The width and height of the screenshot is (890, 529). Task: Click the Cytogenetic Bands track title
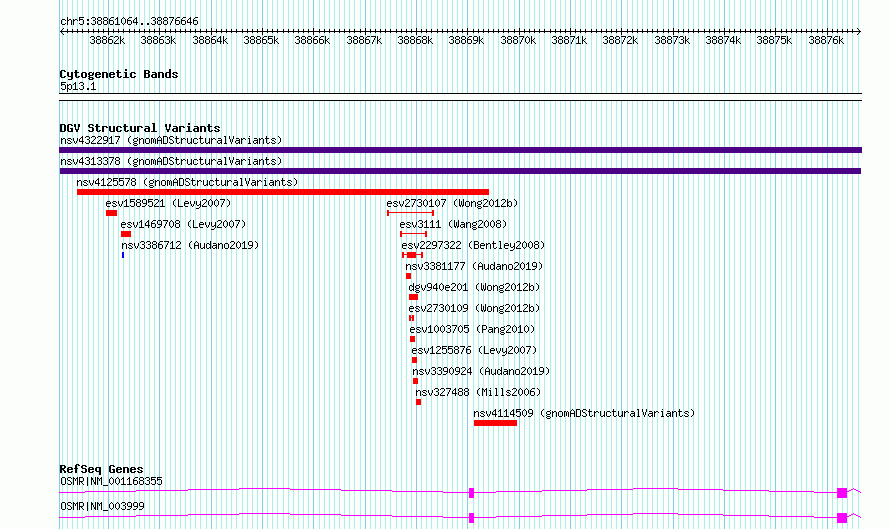(119, 74)
